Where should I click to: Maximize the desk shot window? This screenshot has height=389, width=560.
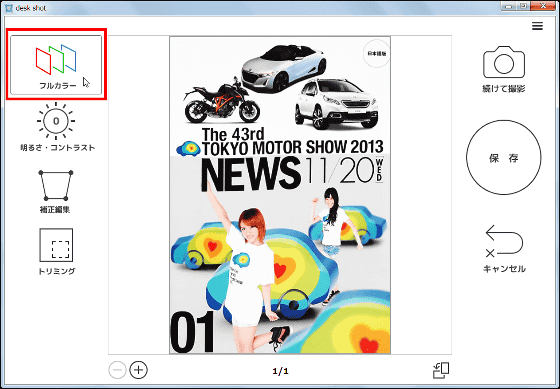tap(524, 6)
